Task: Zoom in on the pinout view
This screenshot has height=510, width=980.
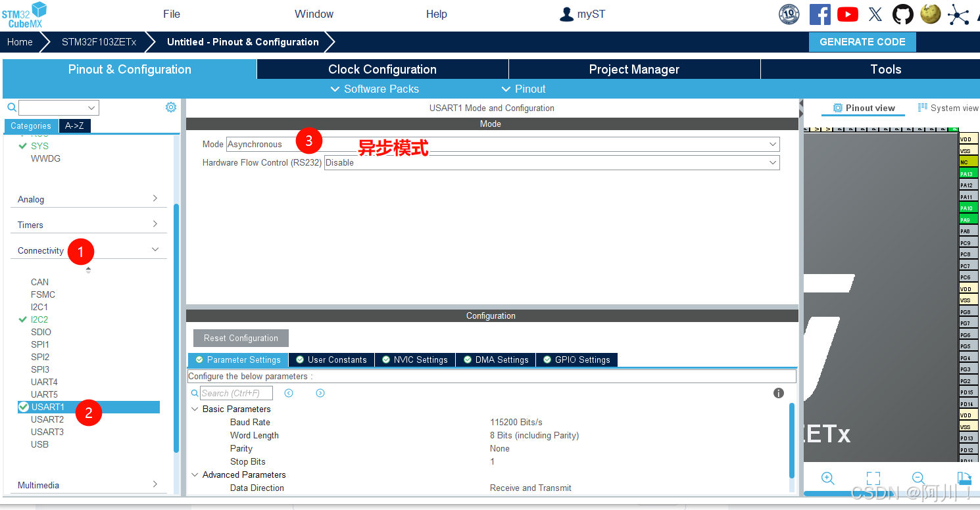Action: (x=828, y=478)
